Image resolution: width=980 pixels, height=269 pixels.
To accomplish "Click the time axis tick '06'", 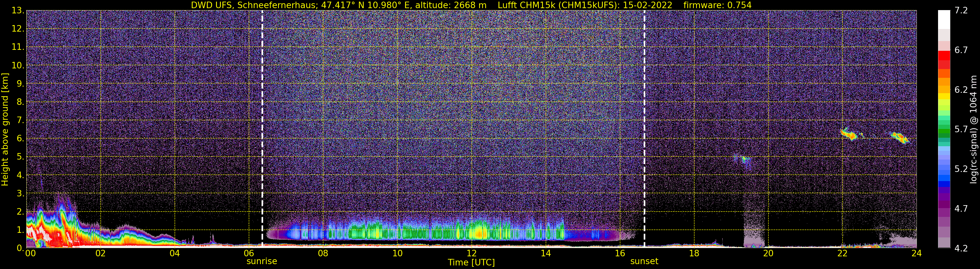I will point(249,253).
